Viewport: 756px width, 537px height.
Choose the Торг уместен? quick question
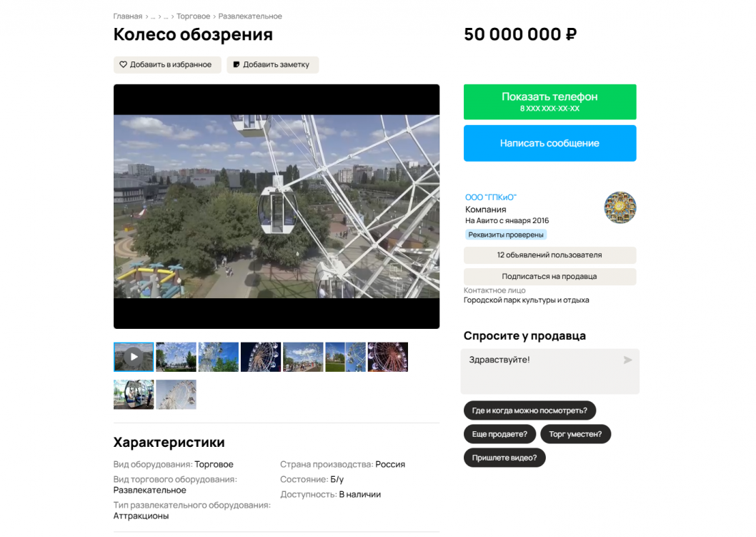tap(575, 434)
